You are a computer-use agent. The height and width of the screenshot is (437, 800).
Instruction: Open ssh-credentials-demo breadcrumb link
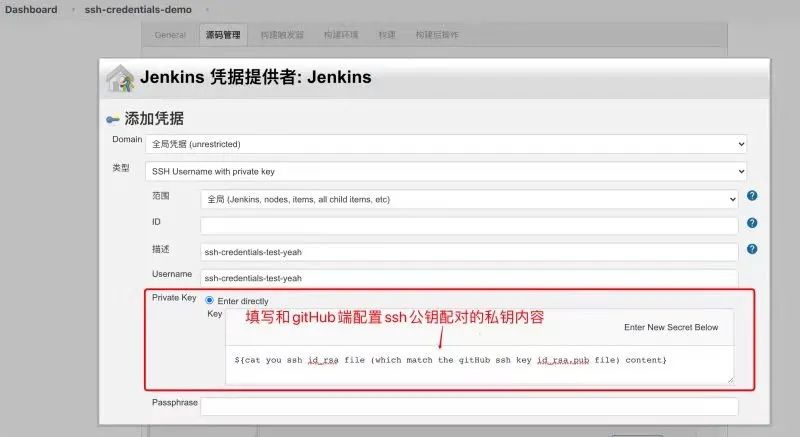point(138,10)
